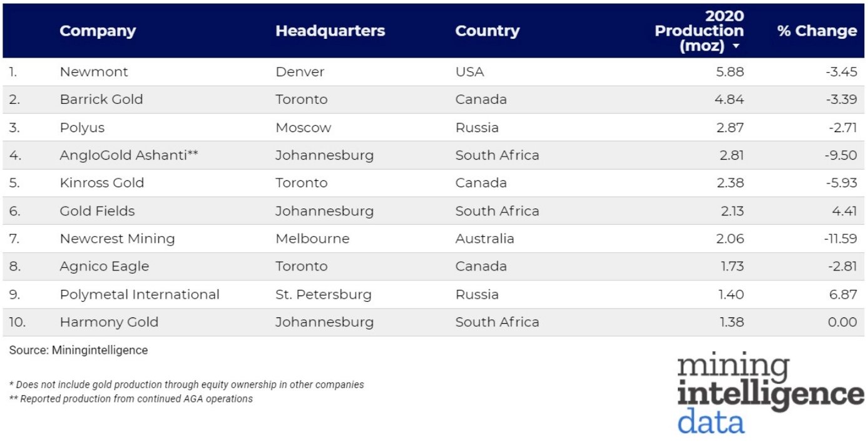Click the Source: Miningintelligence text
The width and height of the screenshot is (868, 442).
[x=78, y=350]
